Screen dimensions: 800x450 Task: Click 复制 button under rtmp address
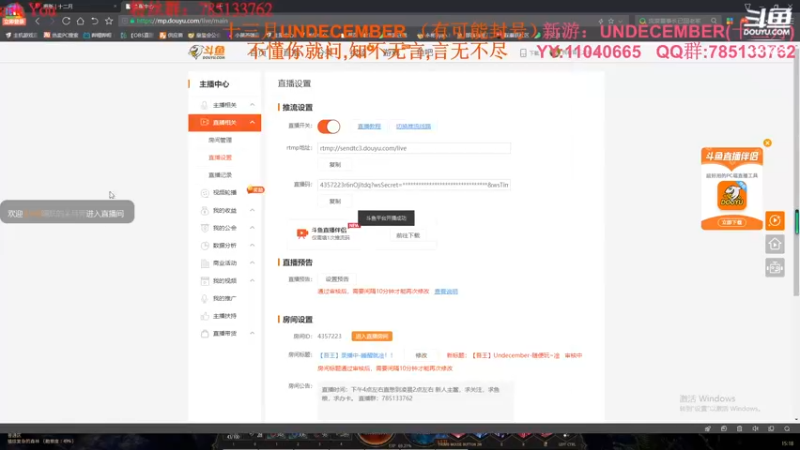click(335, 165)
